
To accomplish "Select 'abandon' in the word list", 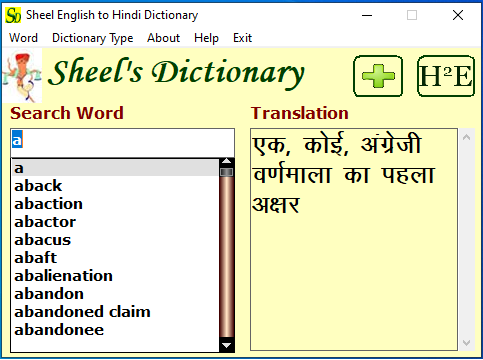I will [115, 294].
